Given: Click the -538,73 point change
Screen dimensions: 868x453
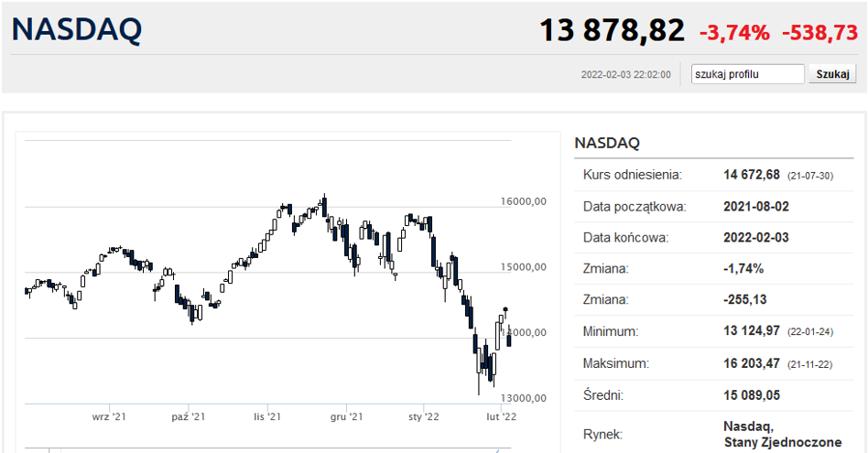Looking at the screenshot, I should [819, 32].
